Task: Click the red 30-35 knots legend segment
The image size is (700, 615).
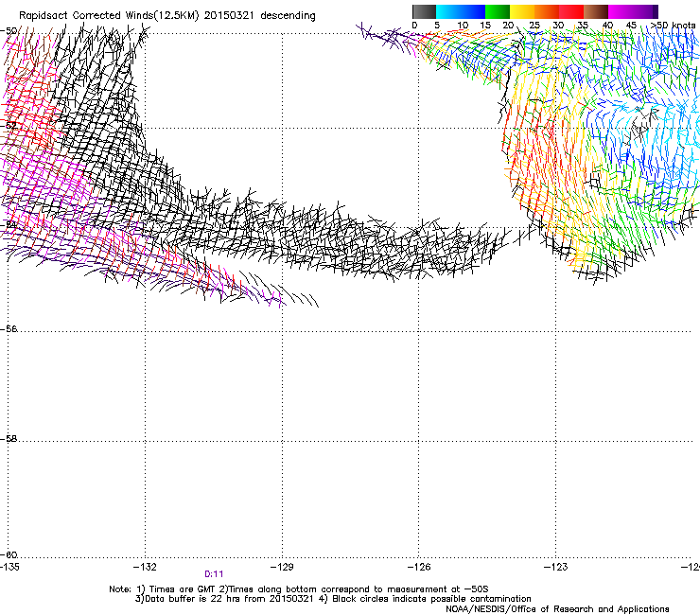Action: coord(571,11)
